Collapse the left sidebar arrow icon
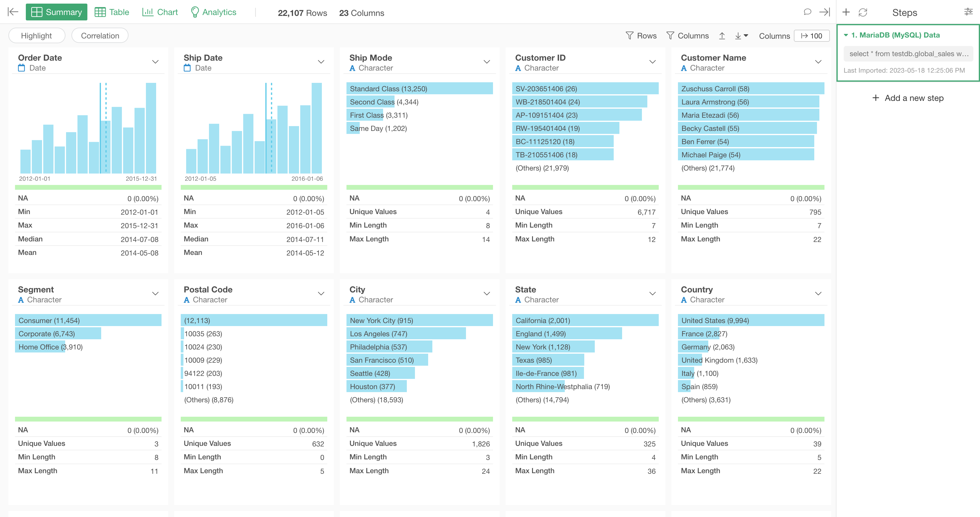Viewport: 980px width, 517px height. 13,12
